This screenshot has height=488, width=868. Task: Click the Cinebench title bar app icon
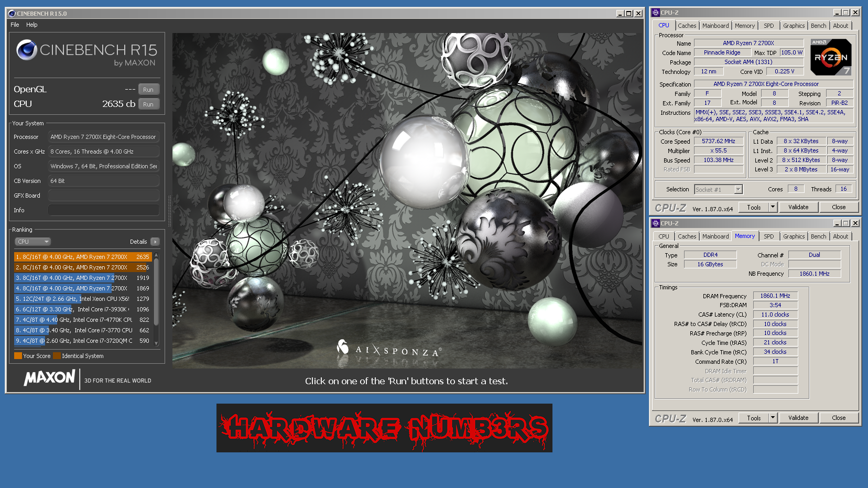click(12, 14)
